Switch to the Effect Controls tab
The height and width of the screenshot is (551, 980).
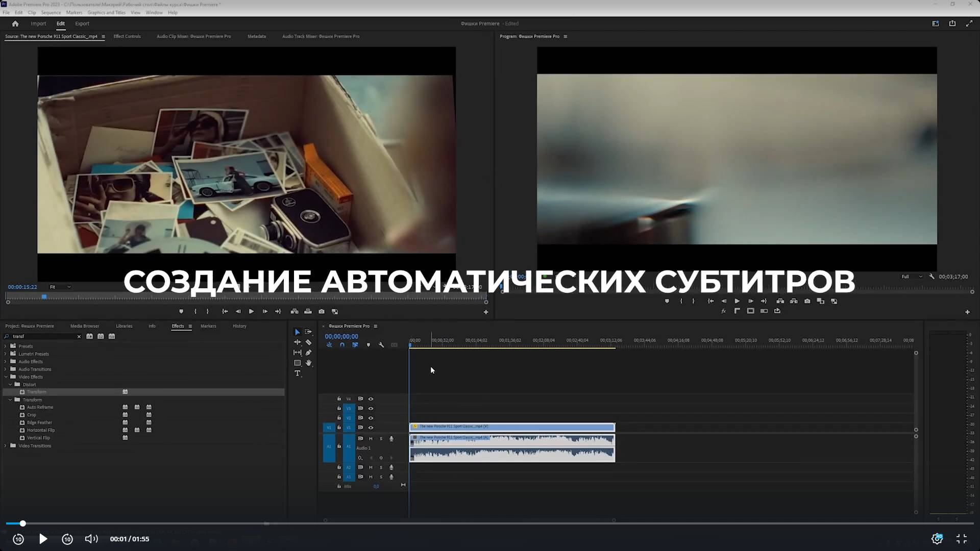(127, 36)
